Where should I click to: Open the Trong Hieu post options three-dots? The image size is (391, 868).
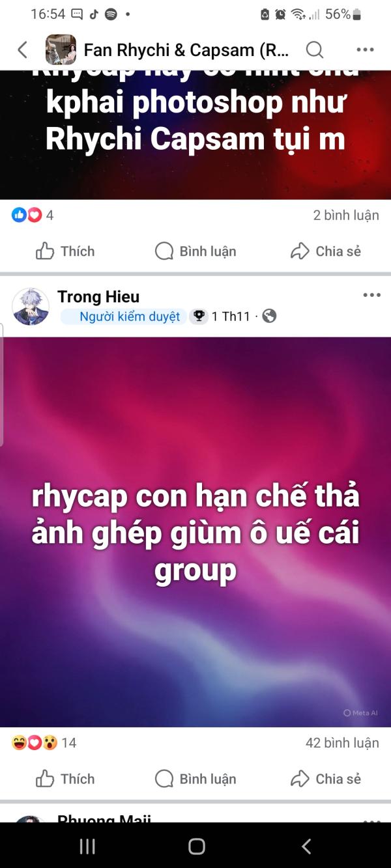tap(371, 295)
